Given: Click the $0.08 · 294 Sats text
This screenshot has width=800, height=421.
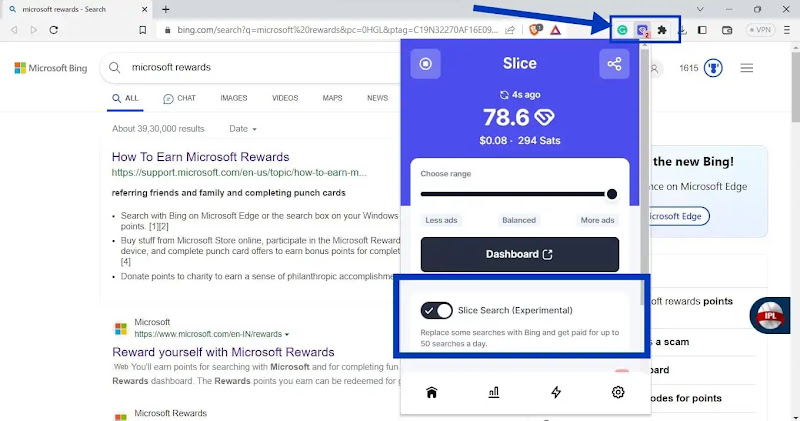Looking at the screenshot, I should click(x=519, y=140).
